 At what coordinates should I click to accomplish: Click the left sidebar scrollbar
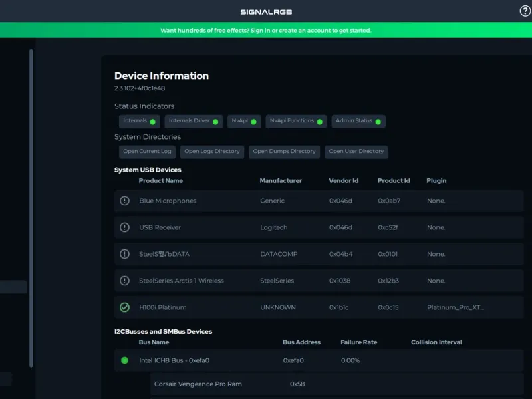click(31, 208)
